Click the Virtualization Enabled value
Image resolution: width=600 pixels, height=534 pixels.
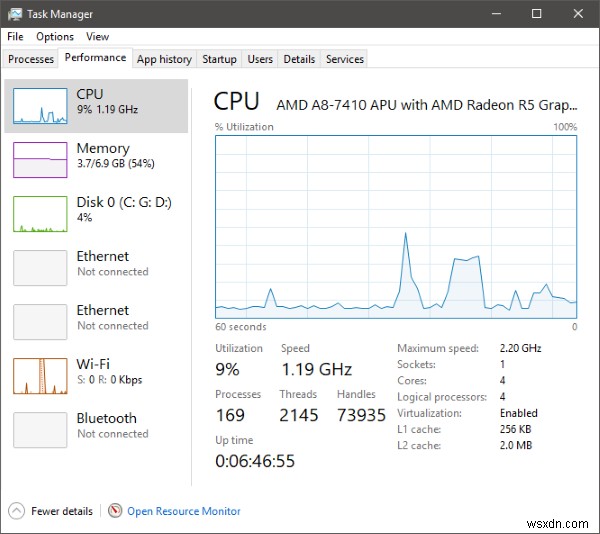(x=518, y=413)
